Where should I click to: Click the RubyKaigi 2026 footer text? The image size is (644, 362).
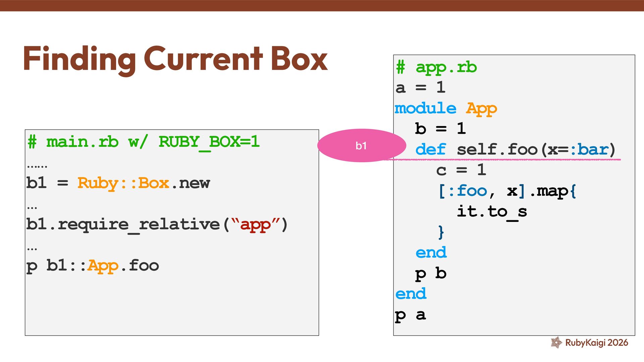click(x=596, y=343)
